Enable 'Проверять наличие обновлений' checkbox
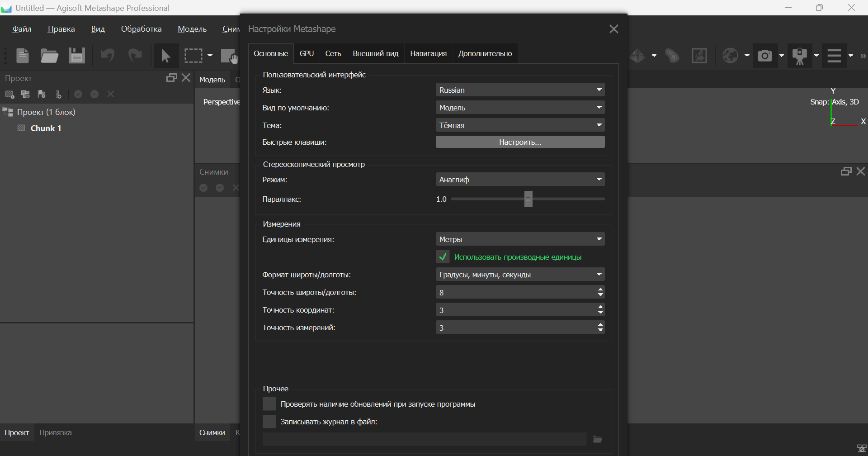Image resolution: width=868 pixels, height=456 pixels. pyautogui.click(x=269, y=404)
